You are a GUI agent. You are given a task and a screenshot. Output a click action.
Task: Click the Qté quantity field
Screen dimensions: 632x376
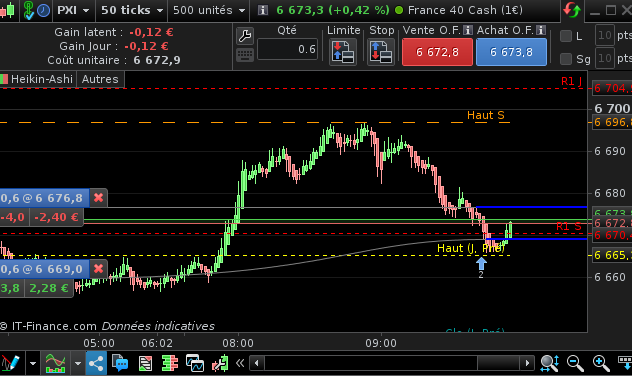point(287,49)
